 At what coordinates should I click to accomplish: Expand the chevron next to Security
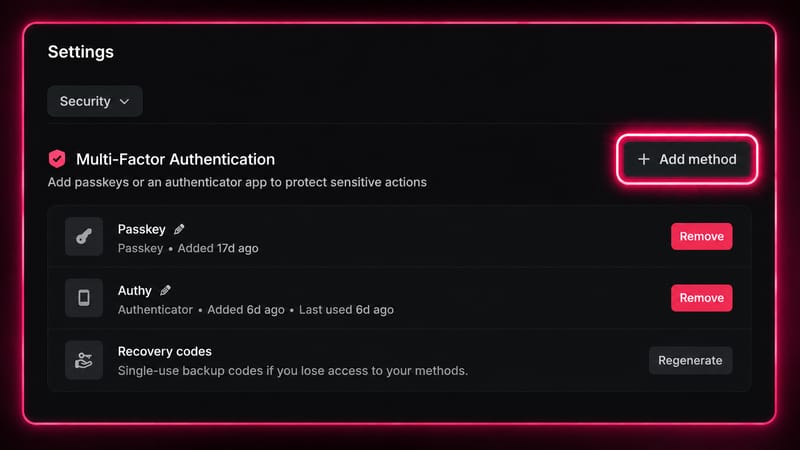point(124,102)
